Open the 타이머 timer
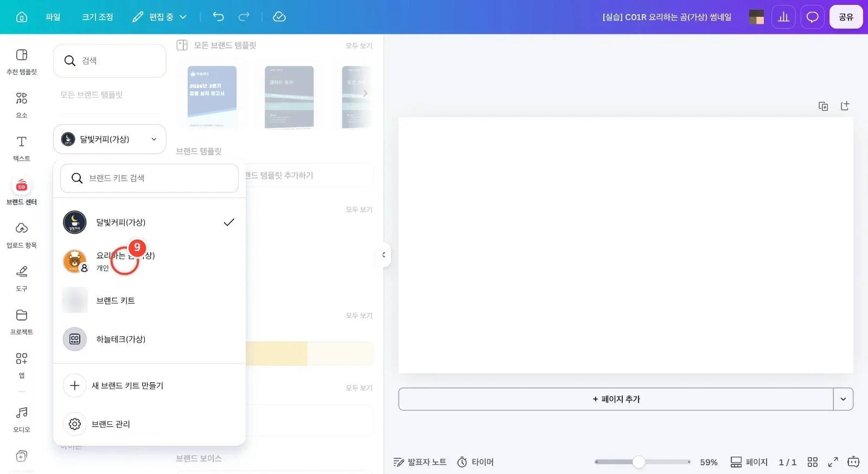The image size is (868, 474). click(x=475, y=462)
